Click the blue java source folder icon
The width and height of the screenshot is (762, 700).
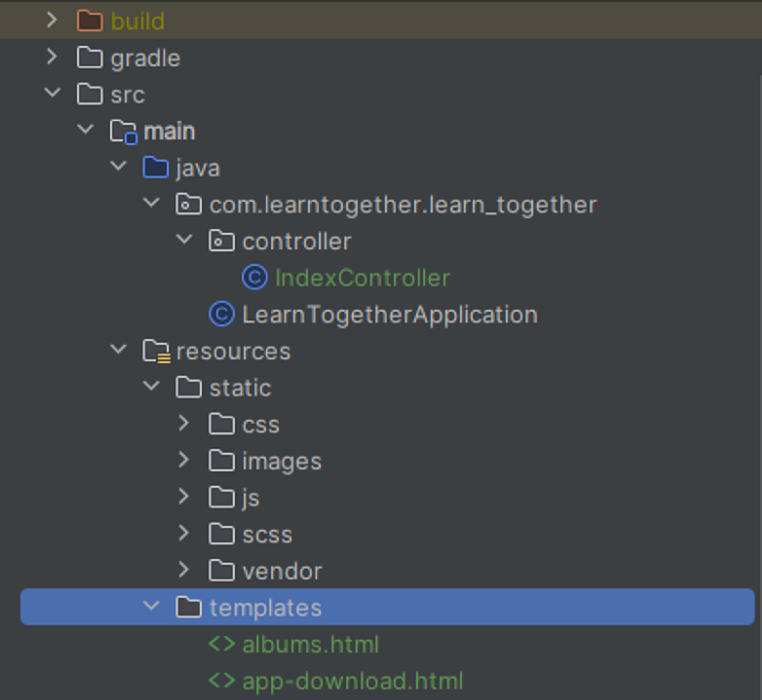(x=156, y=167)
